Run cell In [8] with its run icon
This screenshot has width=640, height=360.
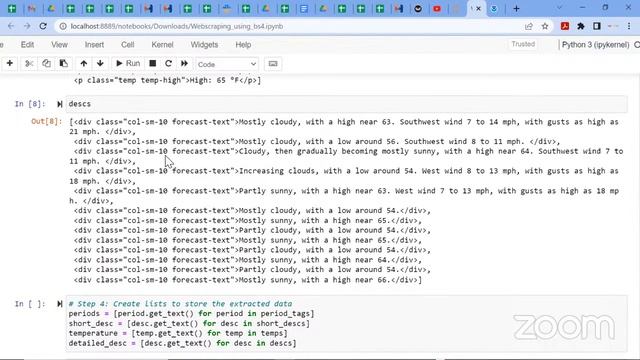tap(60, 104)
